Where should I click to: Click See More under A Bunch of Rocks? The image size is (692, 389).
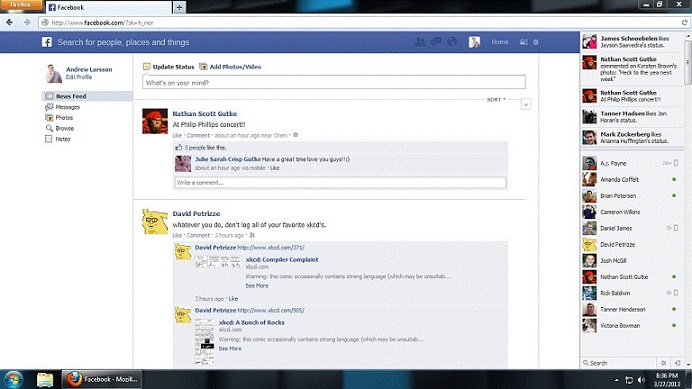tap(230, 348)
